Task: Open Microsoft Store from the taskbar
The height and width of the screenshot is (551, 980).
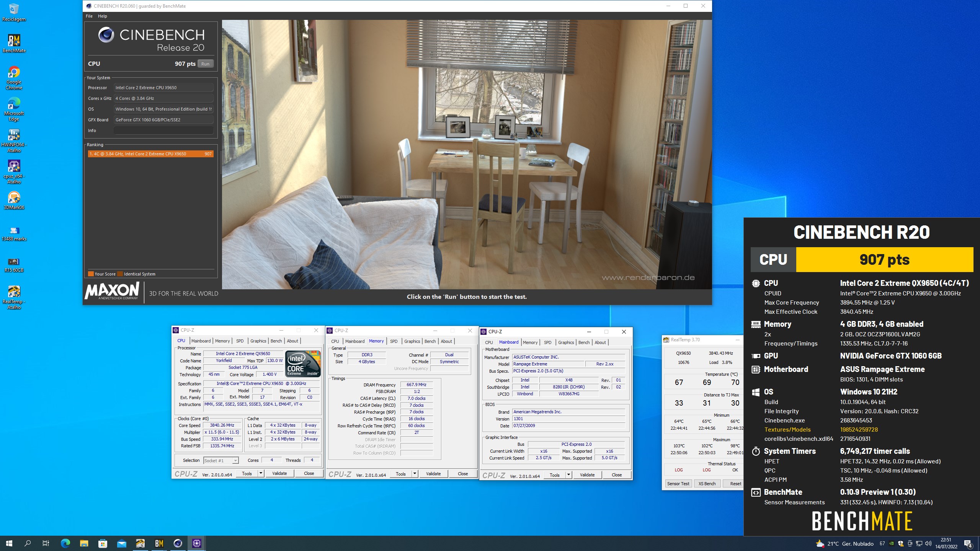Action: (x=103, y=543)
